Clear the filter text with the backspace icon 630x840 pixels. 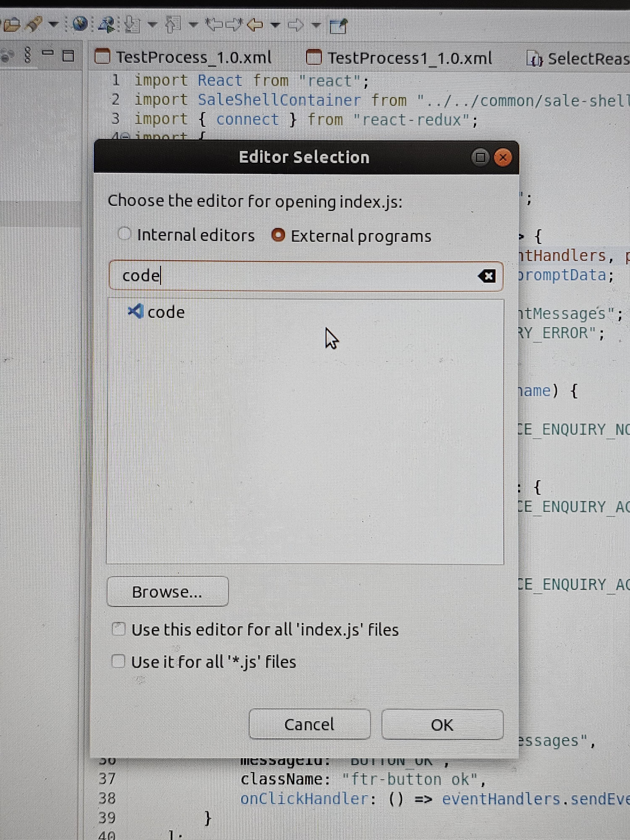487,276
